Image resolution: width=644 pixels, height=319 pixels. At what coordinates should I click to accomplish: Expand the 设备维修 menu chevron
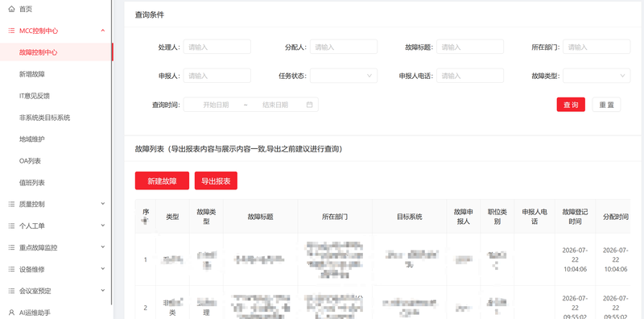tap(103, 269)
